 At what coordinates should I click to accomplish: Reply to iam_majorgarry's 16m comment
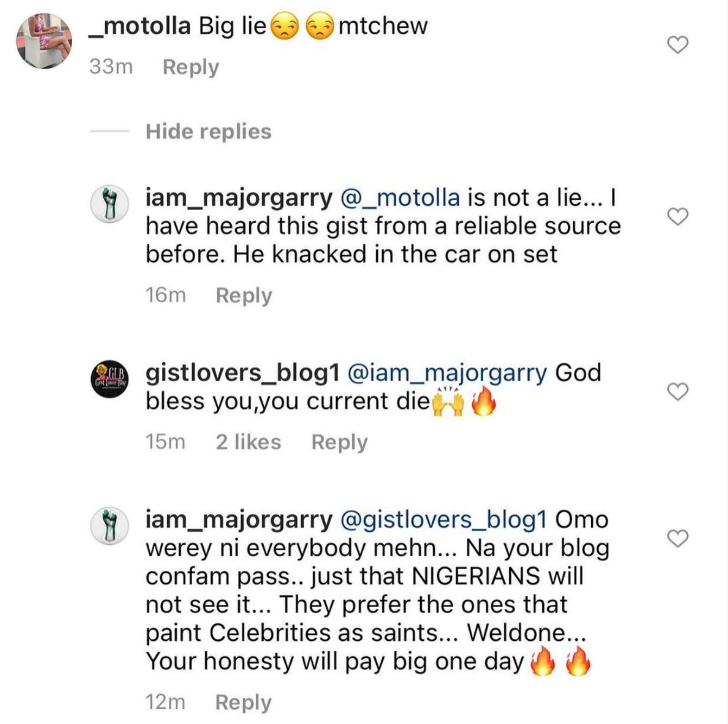tap(244, 295)
